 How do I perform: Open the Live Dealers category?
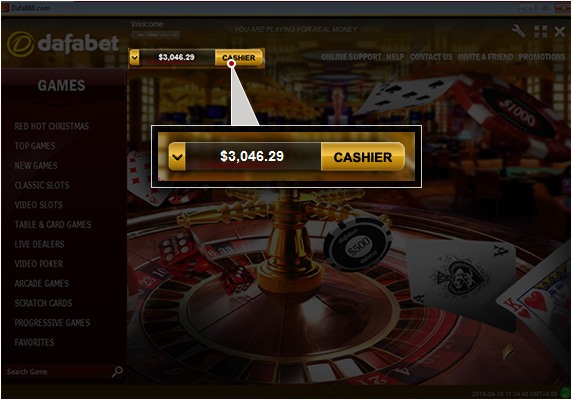39,244
